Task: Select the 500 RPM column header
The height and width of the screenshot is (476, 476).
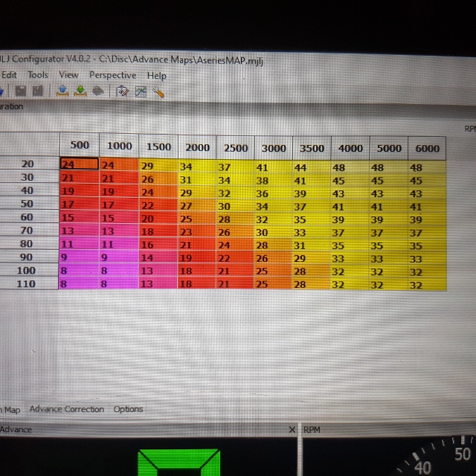Action: click(80, 145)
